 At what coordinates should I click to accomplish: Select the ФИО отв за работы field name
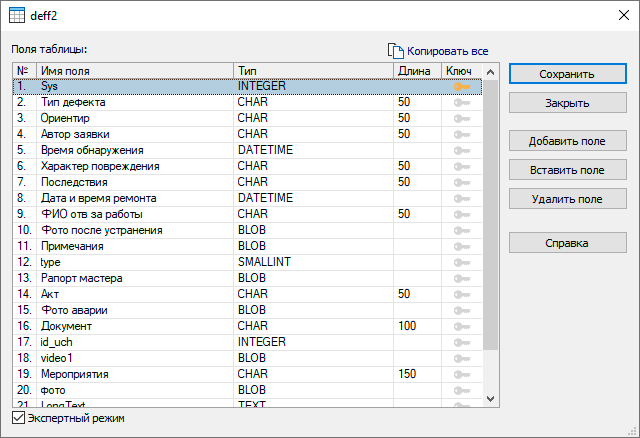pos(92,214)
